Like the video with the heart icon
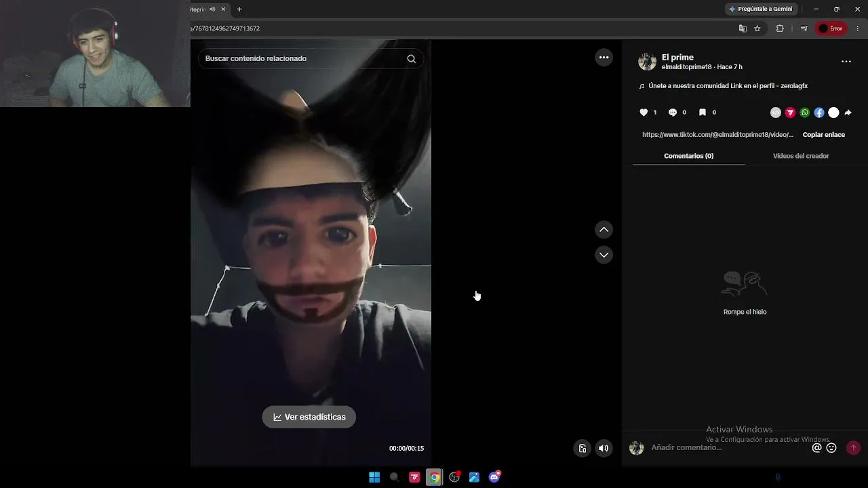 pos(644,113)
